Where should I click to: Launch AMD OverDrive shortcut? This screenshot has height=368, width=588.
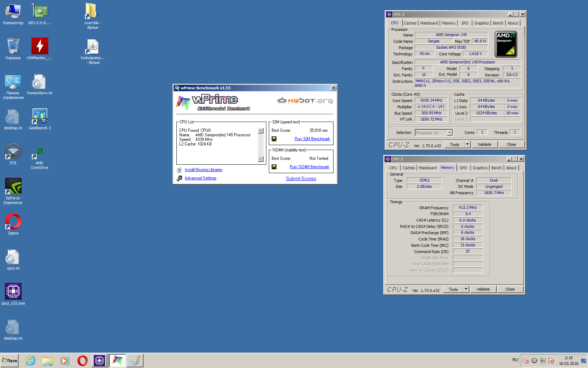click(x=40, y=158)
